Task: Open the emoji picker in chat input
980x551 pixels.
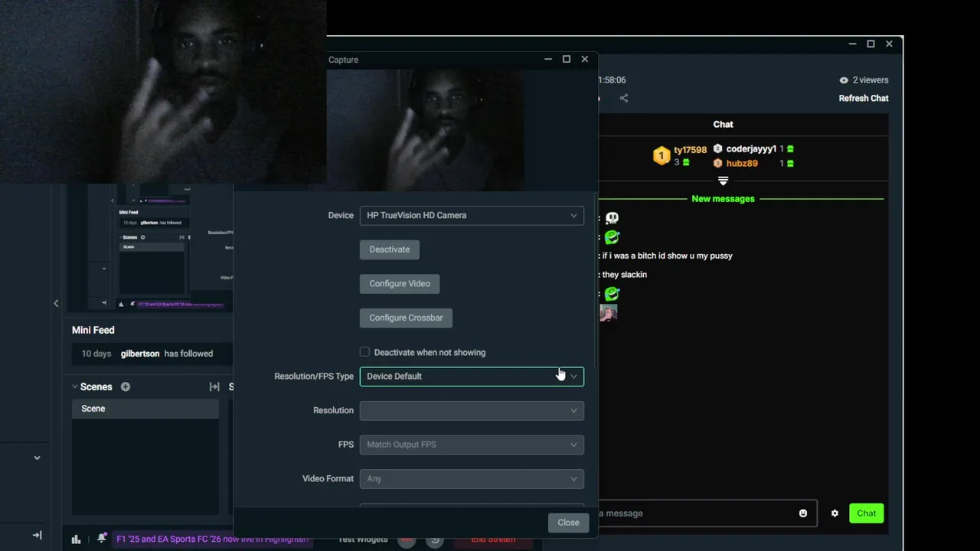Action: click(x=803, y=514)
